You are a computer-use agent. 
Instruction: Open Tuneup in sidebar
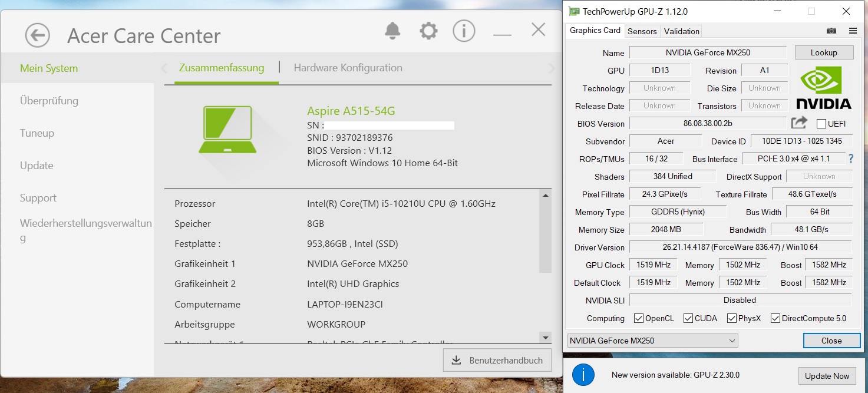point(37,133)
